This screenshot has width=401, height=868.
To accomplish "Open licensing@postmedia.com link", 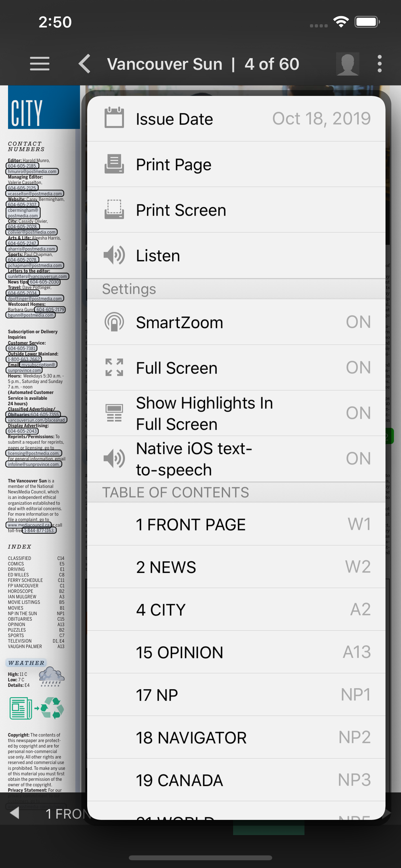I will 34,453.
